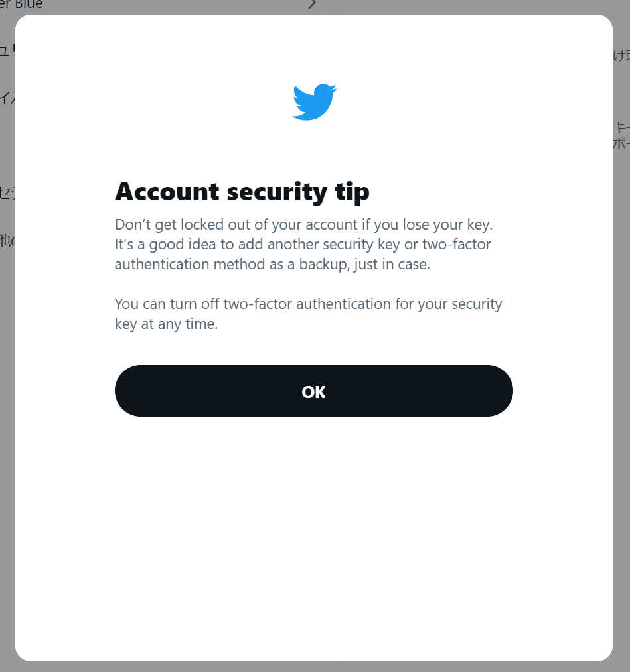
Task: Click the 'Account security tip' heading
Action: [x=242, y=192]
